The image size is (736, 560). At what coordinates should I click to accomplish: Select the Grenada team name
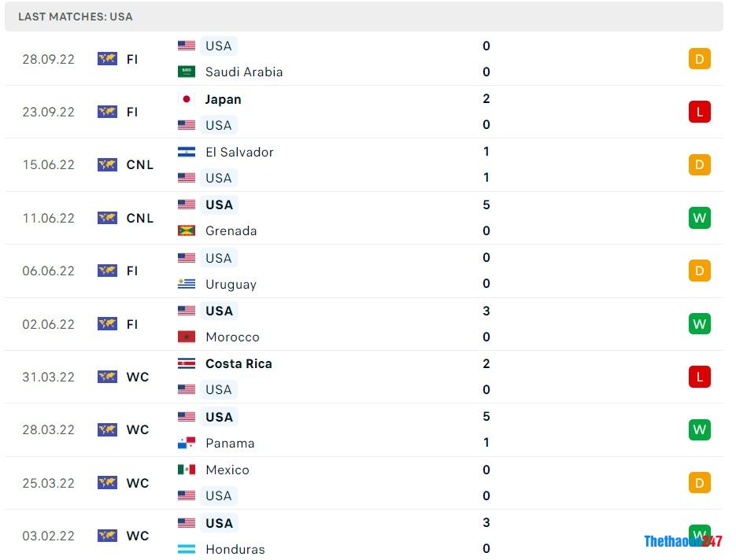pos(231,230)
